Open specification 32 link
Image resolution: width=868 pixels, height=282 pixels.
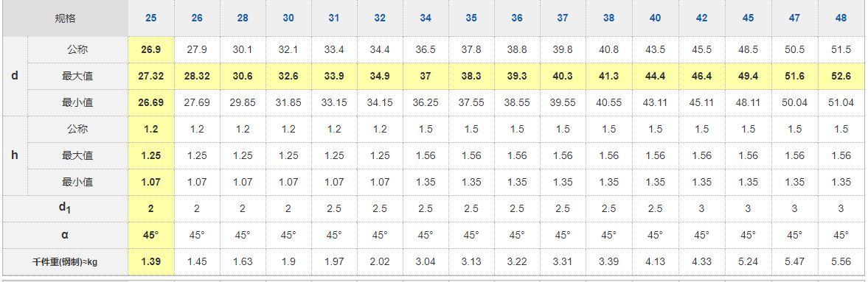[380, 18]
